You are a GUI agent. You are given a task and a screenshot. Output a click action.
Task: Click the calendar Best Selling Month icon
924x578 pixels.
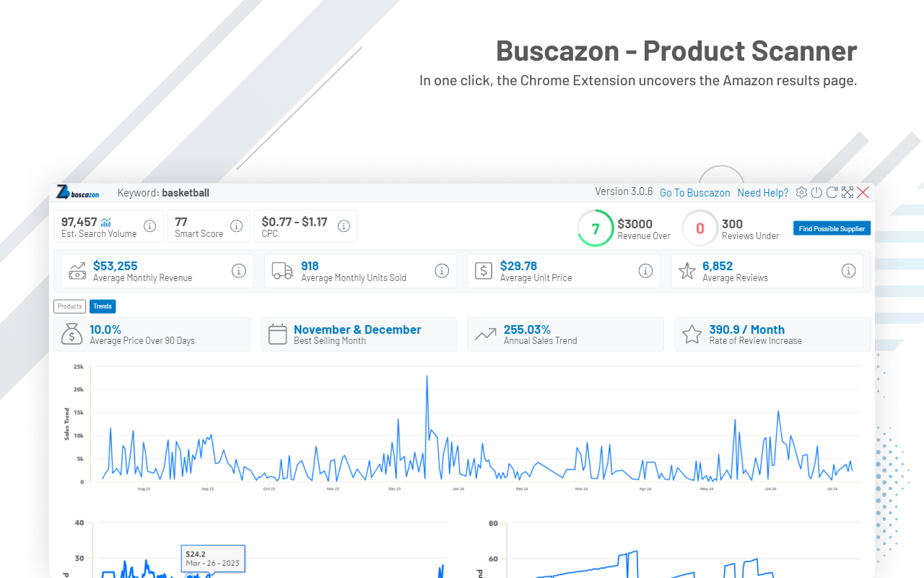[x=278, y=334]
